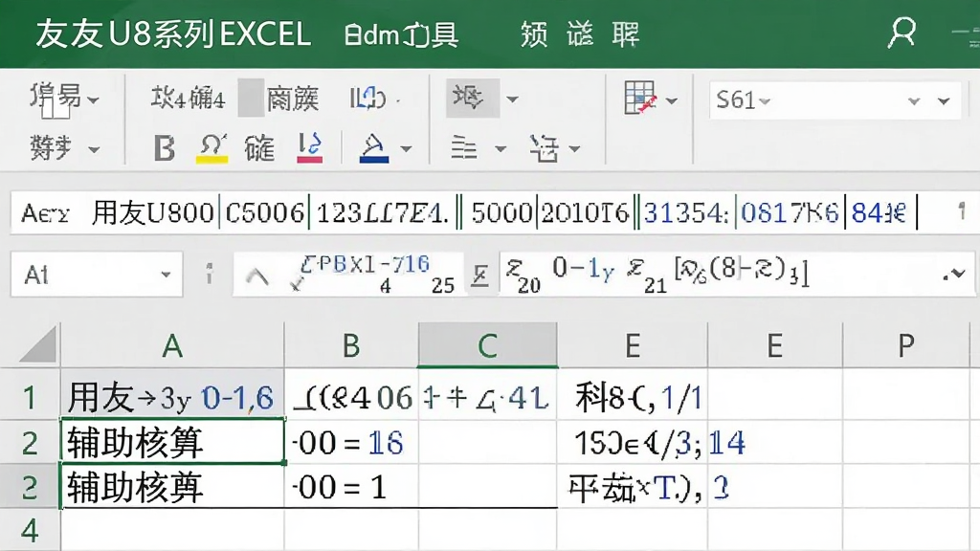Image resolution: width=980 pixels, height=551 pixels.
Task: Click the cell starting with 科8
Action: pyautogui.click(x=632, y=397)
